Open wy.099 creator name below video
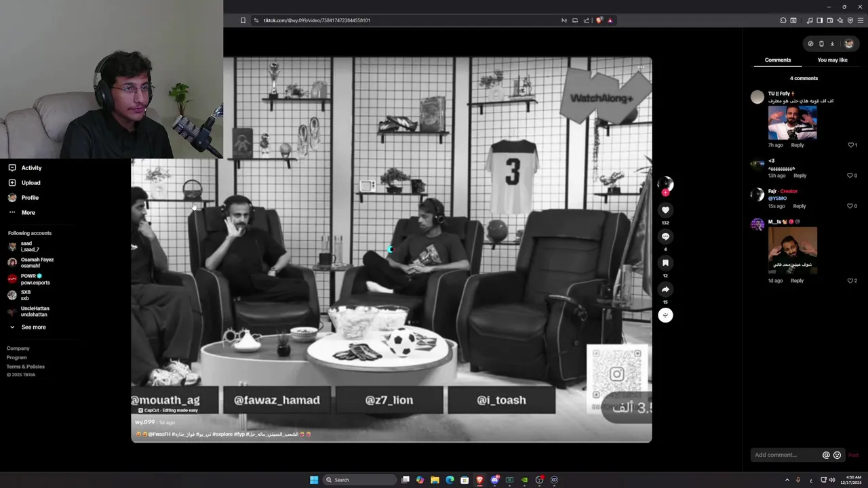 (145, 422)
